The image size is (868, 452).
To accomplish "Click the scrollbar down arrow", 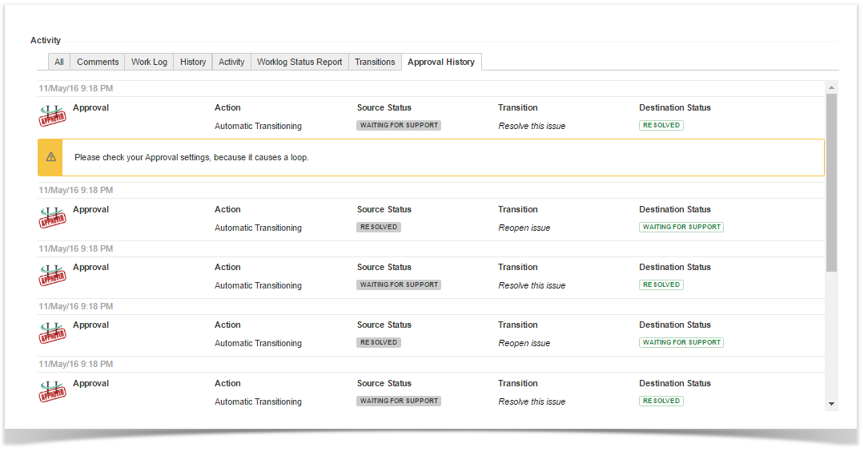I will coord(831,404).
